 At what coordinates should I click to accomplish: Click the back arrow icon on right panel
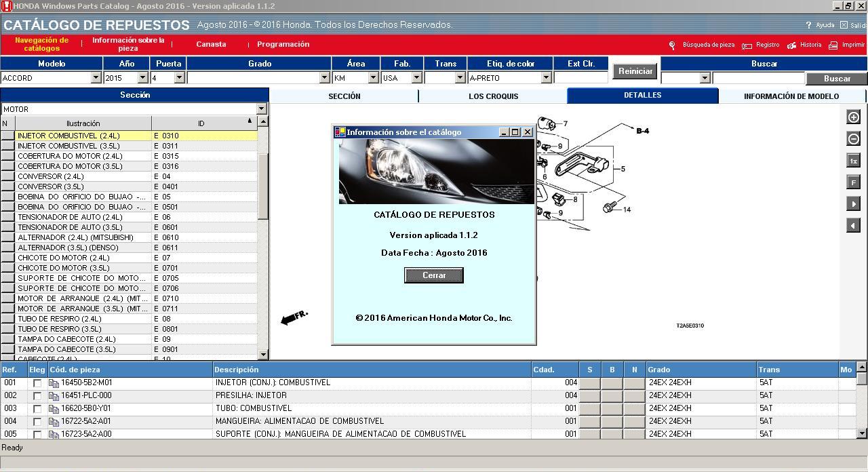pyautogui.click(x=853, y=225)
